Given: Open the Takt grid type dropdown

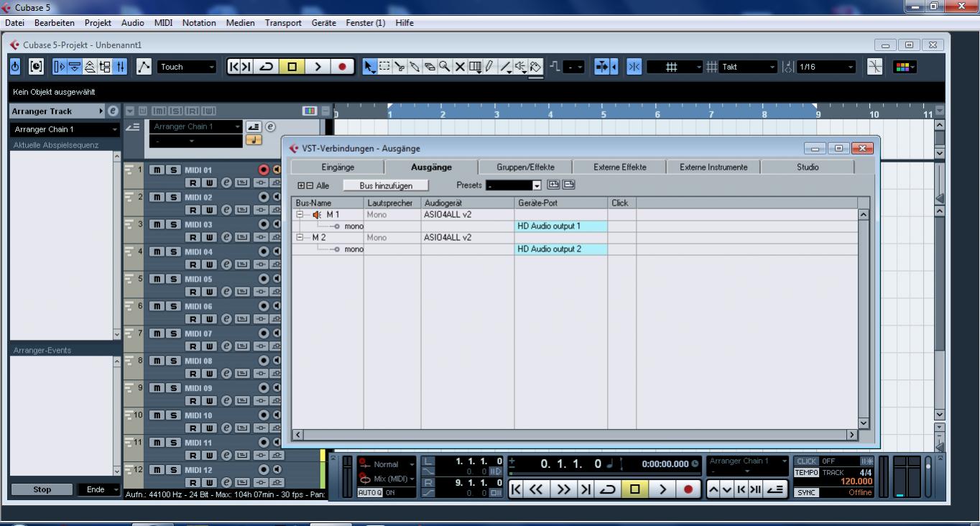Looking at the screenshot, I should click(749, 67).
